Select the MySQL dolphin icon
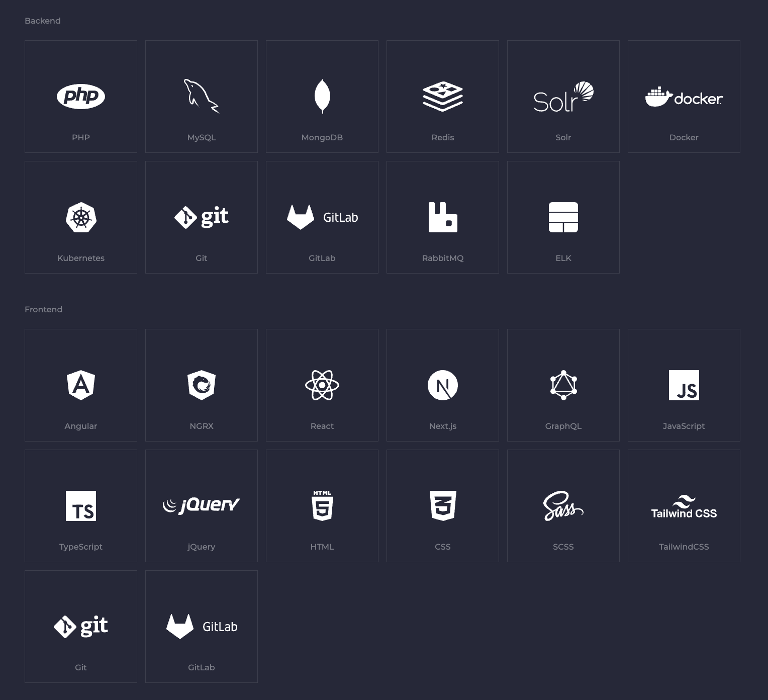The image size is (768, 700). coord(201,96)
